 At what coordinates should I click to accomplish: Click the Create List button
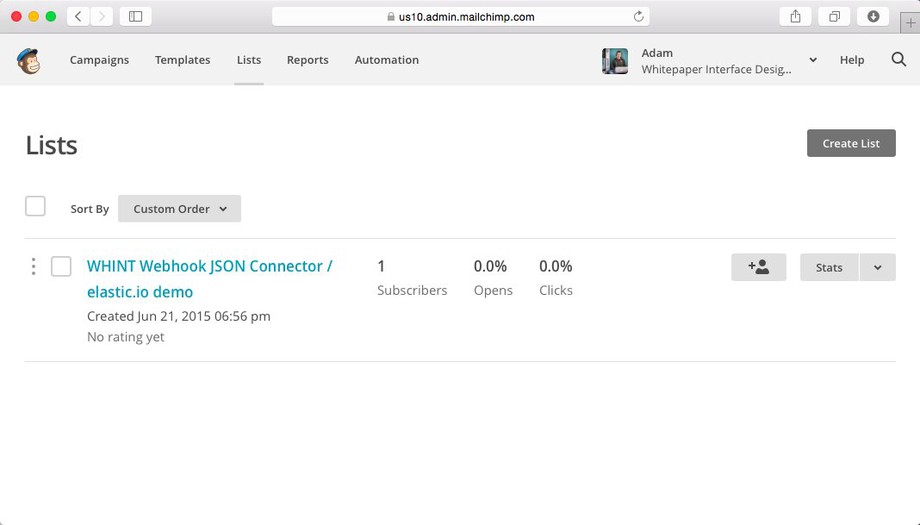(851, 143)
